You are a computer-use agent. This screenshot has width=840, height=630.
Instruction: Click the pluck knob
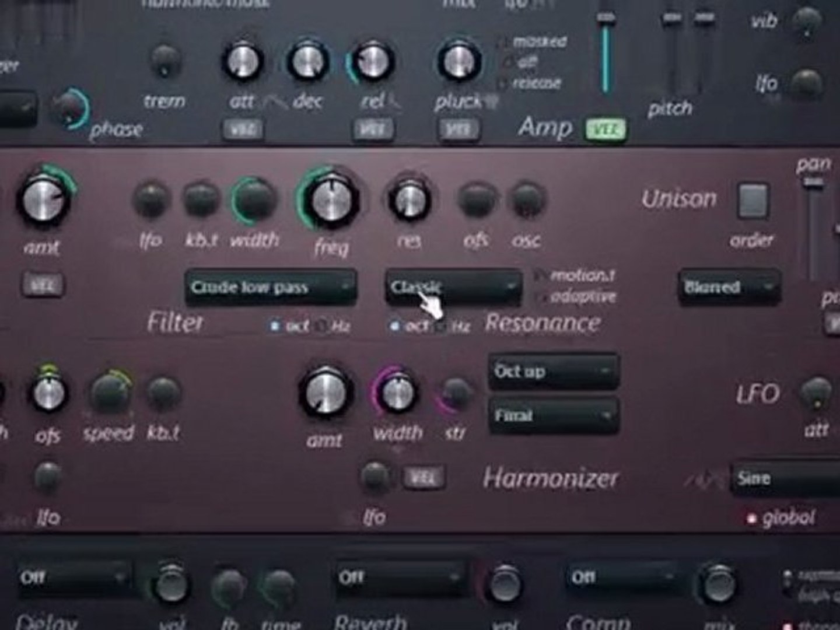point(459,61)
